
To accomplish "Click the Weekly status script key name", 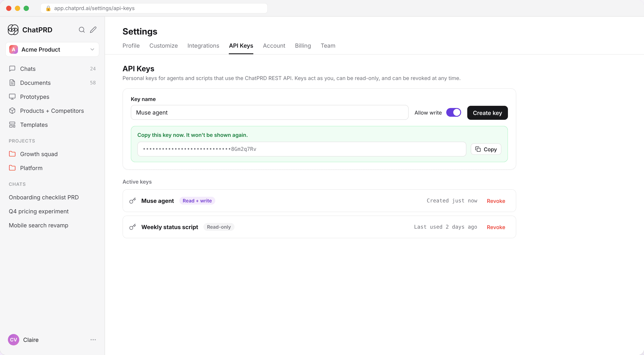I will click(170, 227).
